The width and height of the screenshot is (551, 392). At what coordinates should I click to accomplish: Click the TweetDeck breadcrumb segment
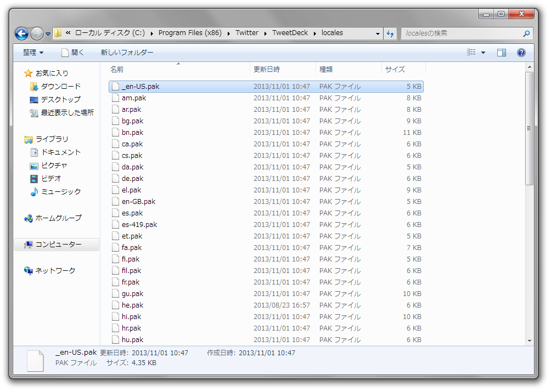[x=290, y=33]
